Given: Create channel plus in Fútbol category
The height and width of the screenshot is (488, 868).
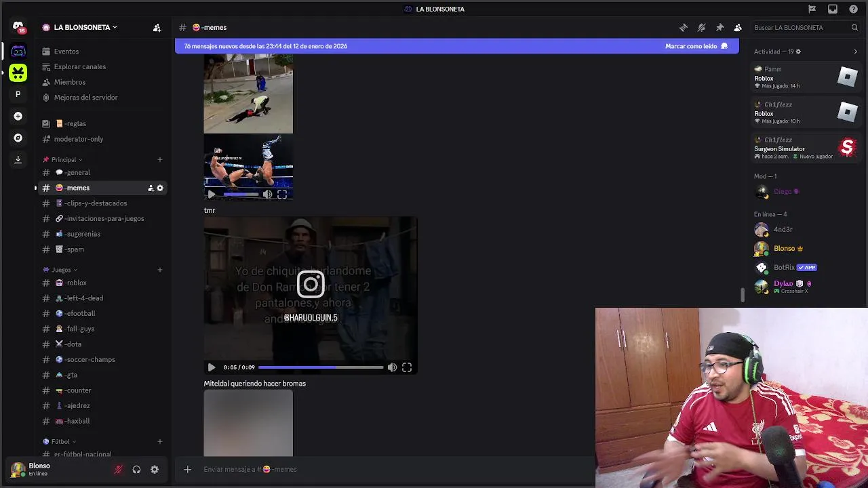Looking at the screenshot, I should point(160,441).
